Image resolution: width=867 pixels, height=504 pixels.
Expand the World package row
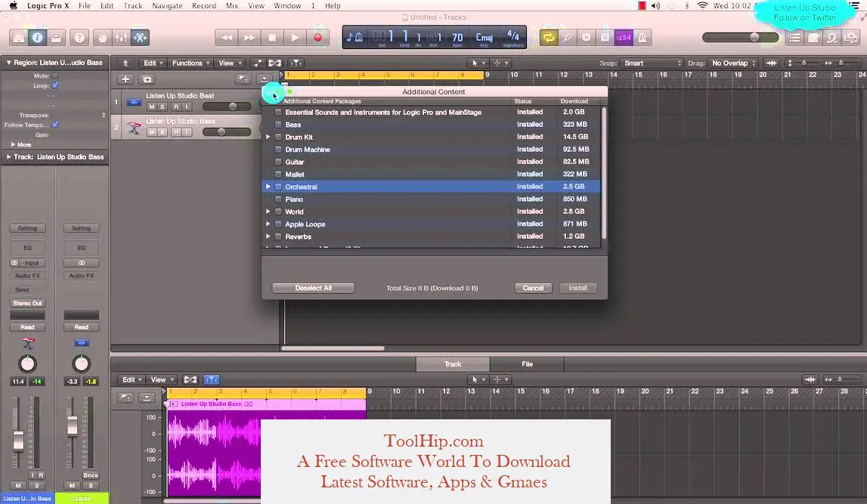[x=268, y=211]
